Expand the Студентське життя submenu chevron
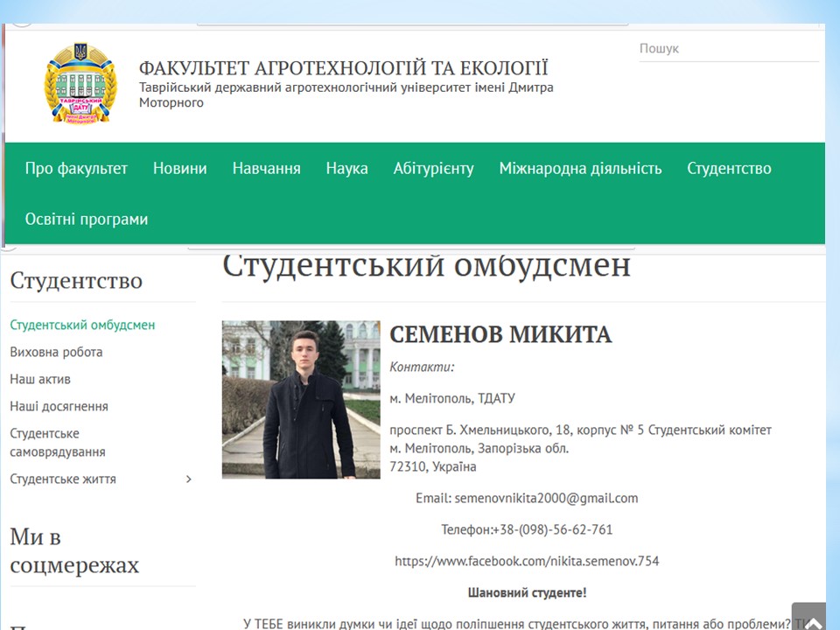 click(x=189, y=479)
